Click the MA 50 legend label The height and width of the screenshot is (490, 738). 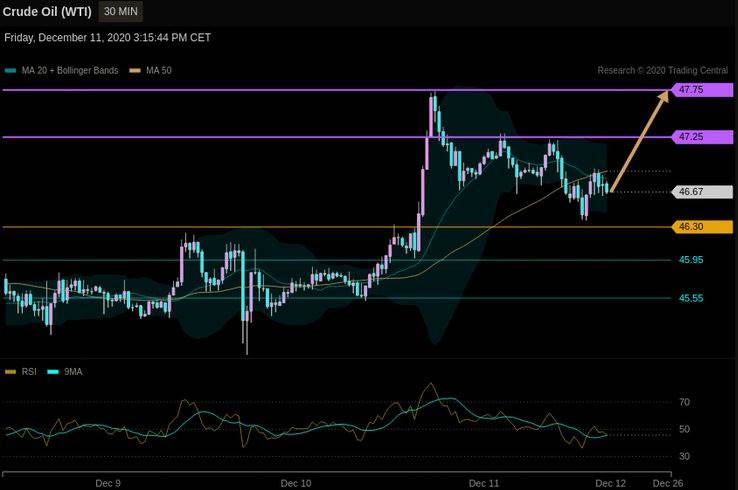point(159,71)
